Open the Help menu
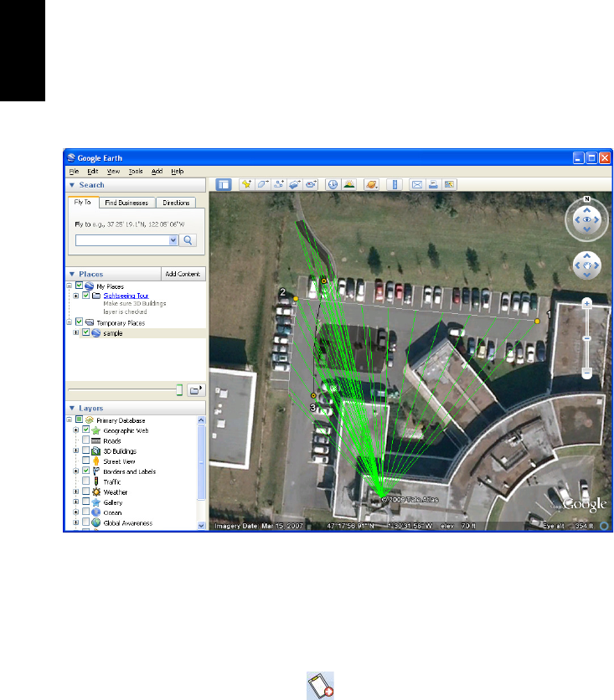Image resolution: width=614 pixels, height=700 pixels. (178, 172)
